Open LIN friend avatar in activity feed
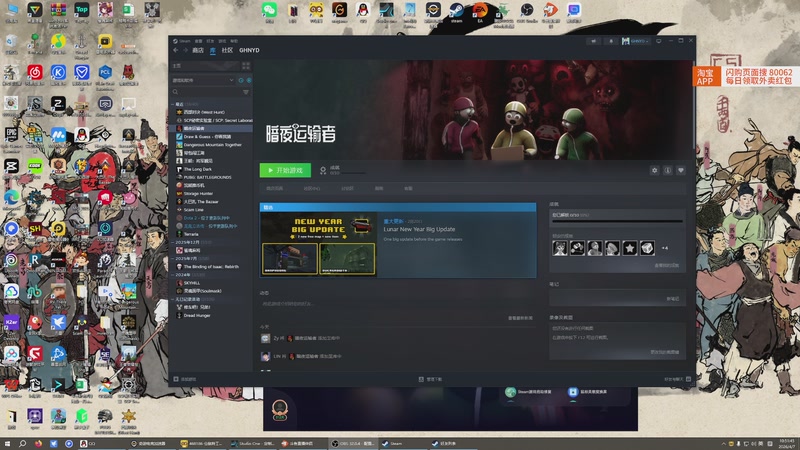800x450 pixels. (x=265, y=356)
